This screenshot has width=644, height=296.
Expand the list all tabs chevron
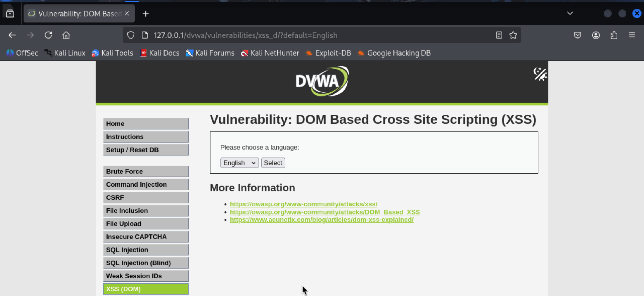pos(570,13)
